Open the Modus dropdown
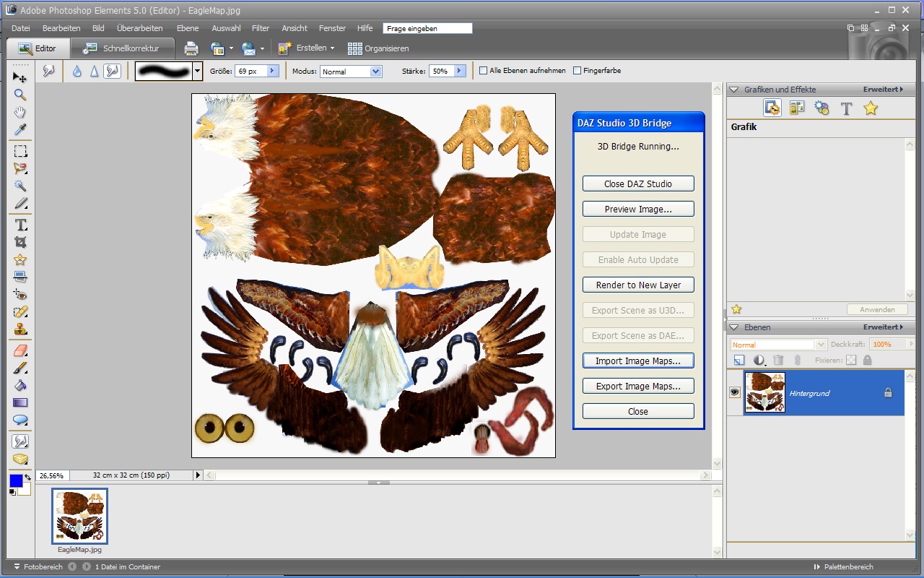The width and height of the screenshot is (924, 578). click(x=375, y=72)
